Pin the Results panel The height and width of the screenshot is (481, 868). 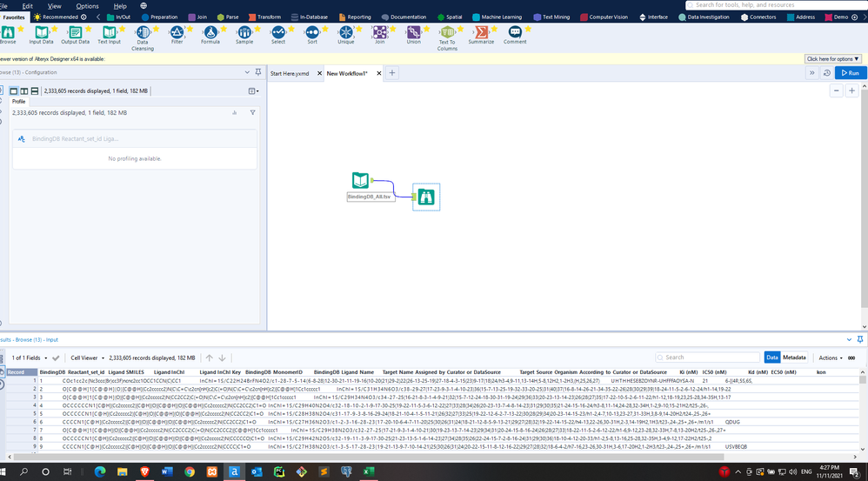[859, 339]
